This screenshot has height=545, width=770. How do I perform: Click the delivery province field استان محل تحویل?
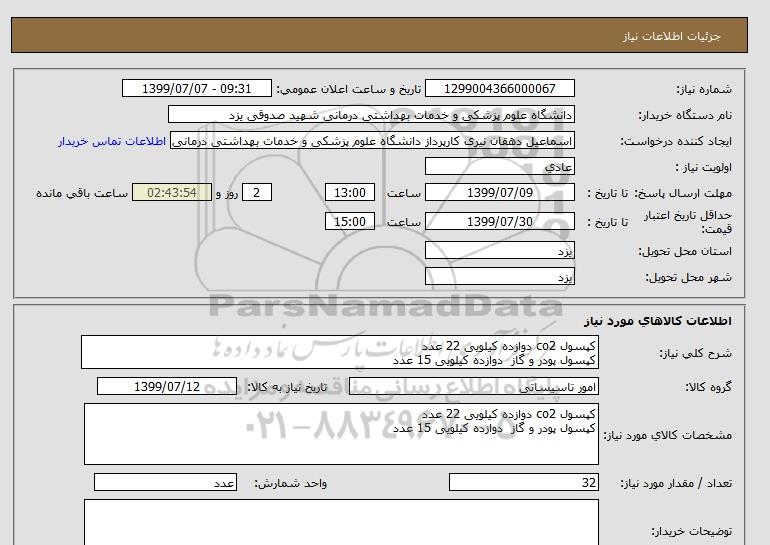tap(499, 250)
